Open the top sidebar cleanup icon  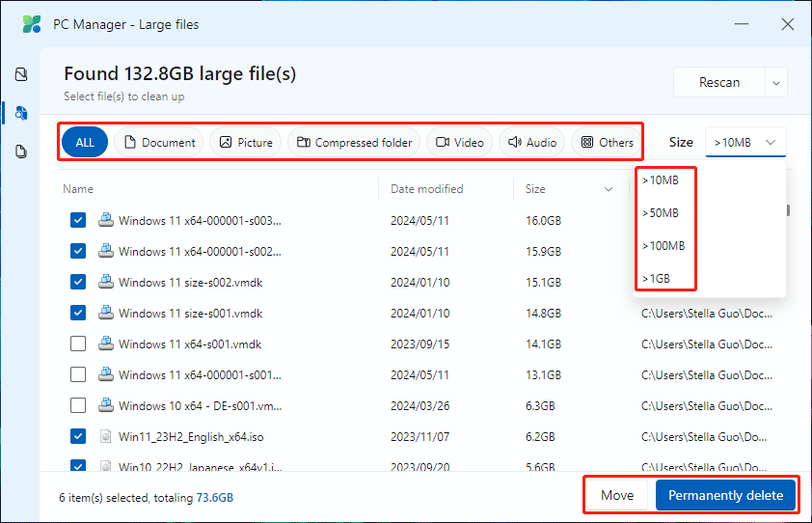click(21, 74)
